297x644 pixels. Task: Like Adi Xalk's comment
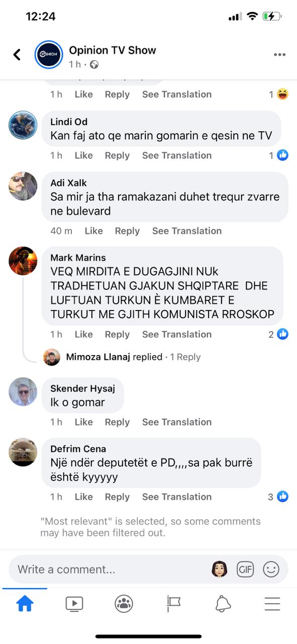coord(93,231)
